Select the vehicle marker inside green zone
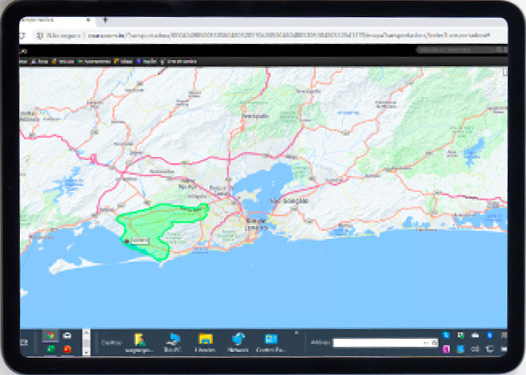Image resolution: width=526 pixels, height=375 pixels. click(126, 241)
